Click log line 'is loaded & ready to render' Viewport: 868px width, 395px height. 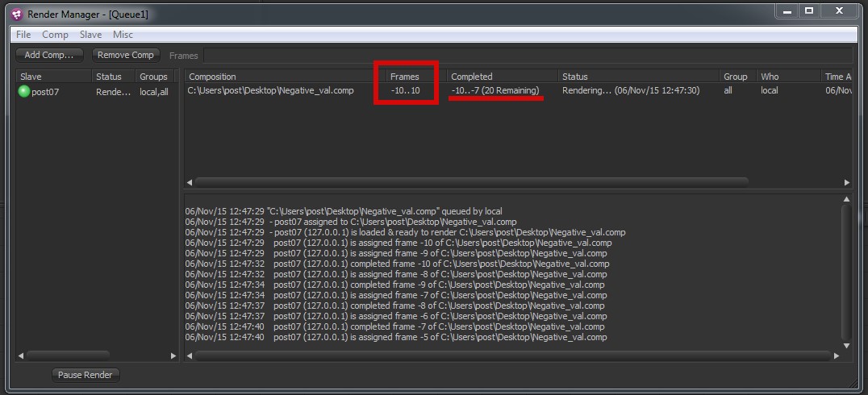tap(405, 232)
